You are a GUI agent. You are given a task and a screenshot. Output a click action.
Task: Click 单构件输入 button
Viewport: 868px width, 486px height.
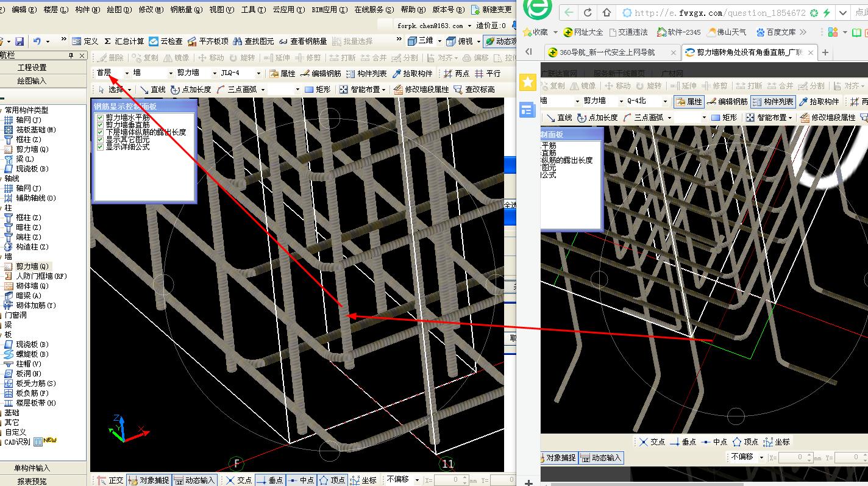[x=32, y=468]
